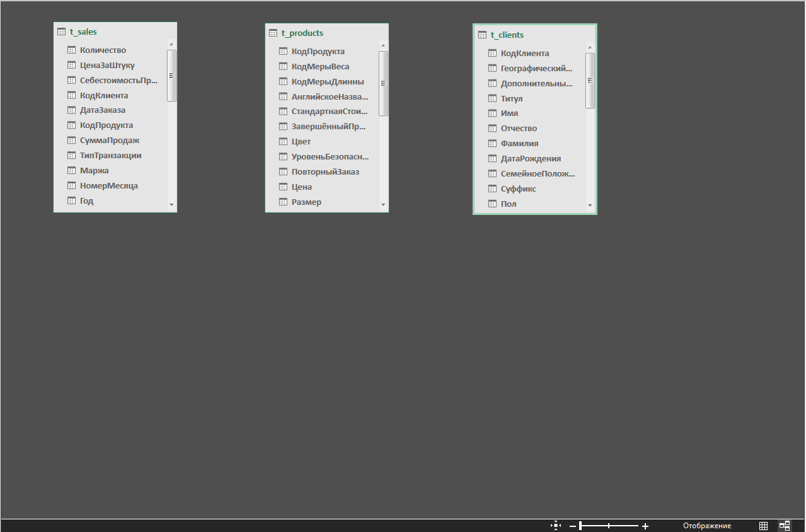Click the table icon next to t_clients
806x532 pixels.
[482, 35]
